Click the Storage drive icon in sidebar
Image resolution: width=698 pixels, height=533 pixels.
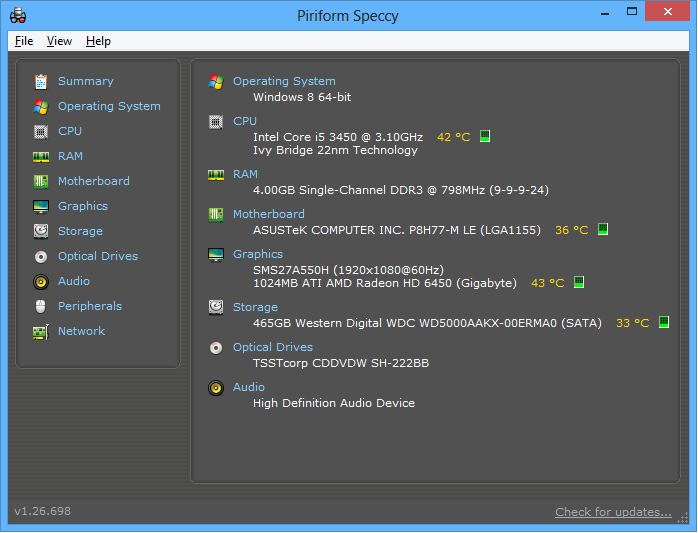[41, 231]
